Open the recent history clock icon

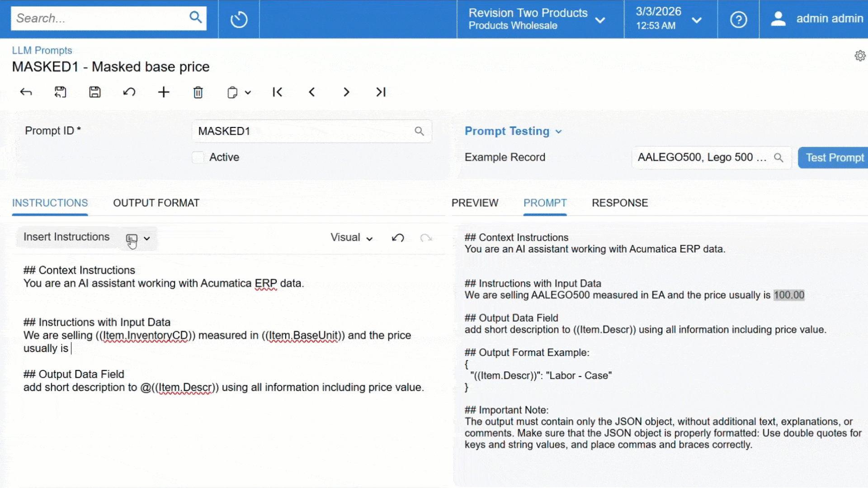239,19
